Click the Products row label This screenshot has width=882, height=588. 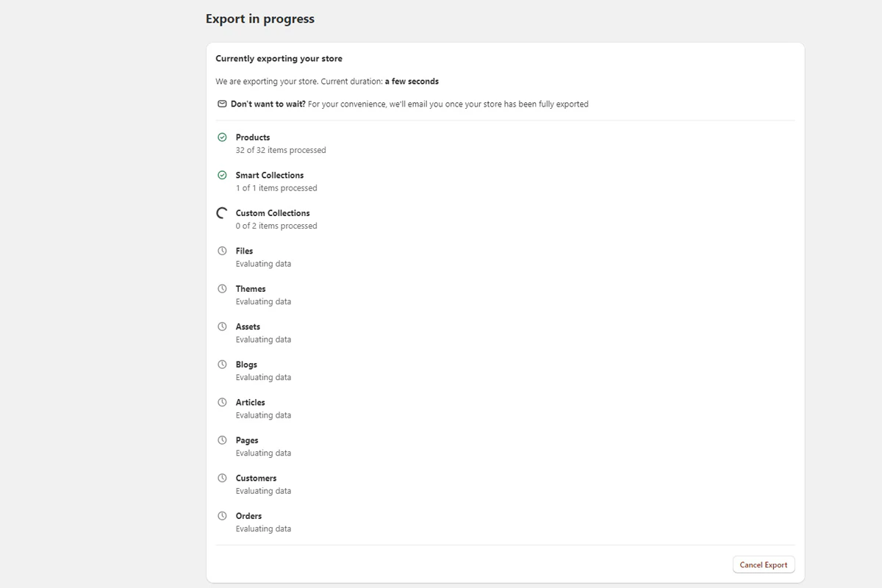point(252,137)
